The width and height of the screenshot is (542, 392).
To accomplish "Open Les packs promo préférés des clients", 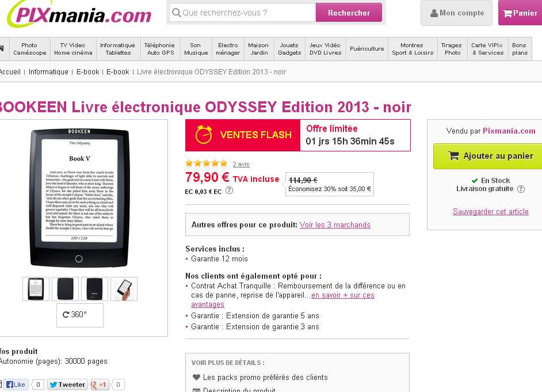I will (265, 377).
